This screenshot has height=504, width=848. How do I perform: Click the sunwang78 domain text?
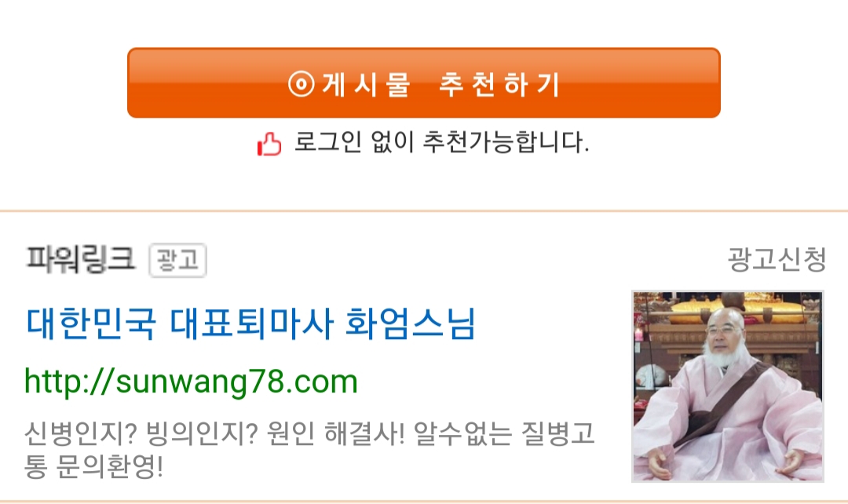[199, 382]
